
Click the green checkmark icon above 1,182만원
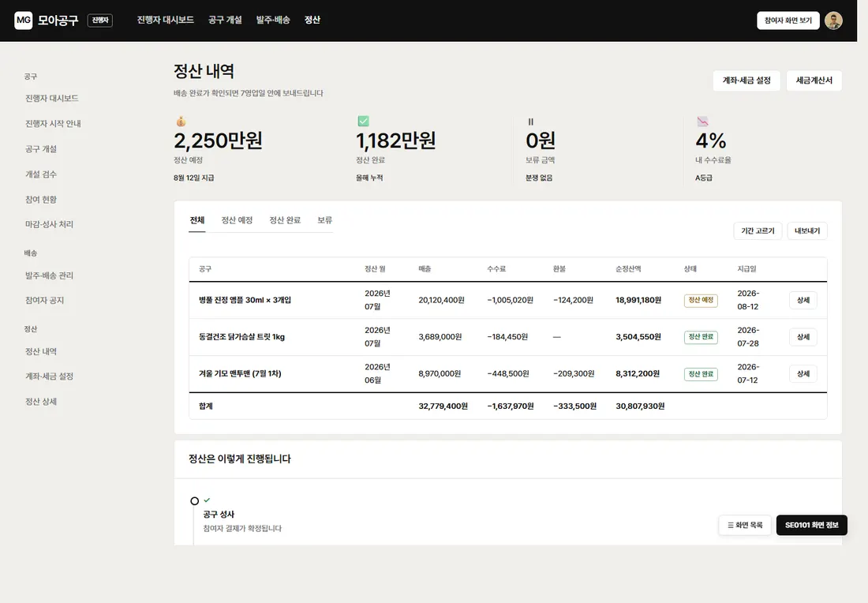pyautogui.click(x=363, y=122)
